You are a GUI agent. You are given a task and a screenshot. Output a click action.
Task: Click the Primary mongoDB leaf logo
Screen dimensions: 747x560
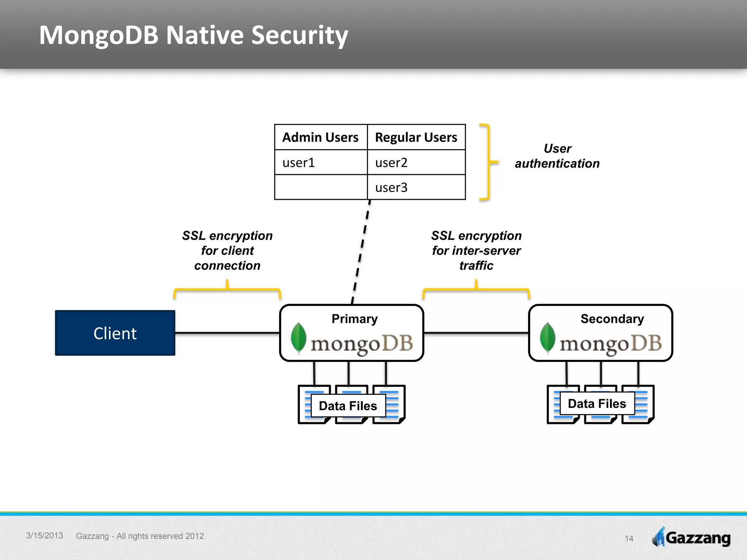pyautogui.click(x=298, y=338)
